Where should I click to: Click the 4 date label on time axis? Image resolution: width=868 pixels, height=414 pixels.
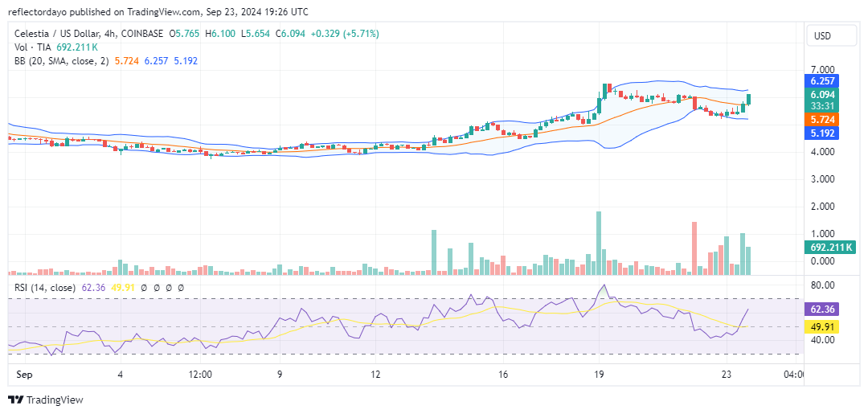click(x=121, y=375)
